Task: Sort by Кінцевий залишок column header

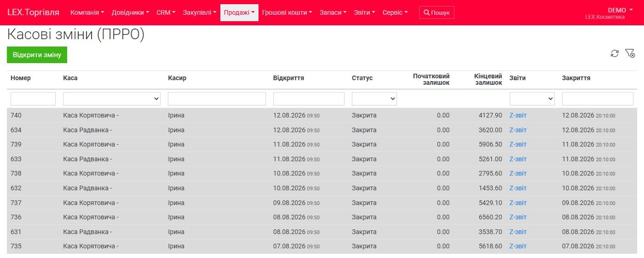Action: coord(488,79)
